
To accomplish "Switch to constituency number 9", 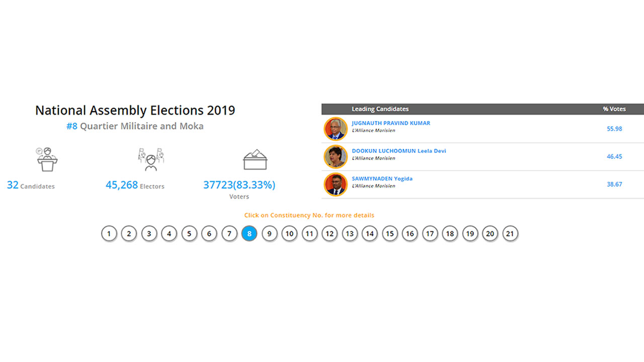I will point(270,234).
